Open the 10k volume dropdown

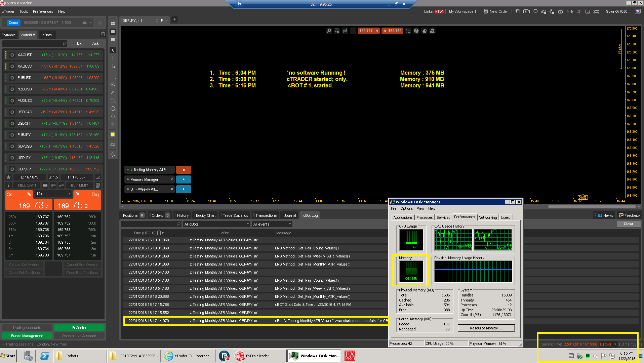[x=53, y=194]
